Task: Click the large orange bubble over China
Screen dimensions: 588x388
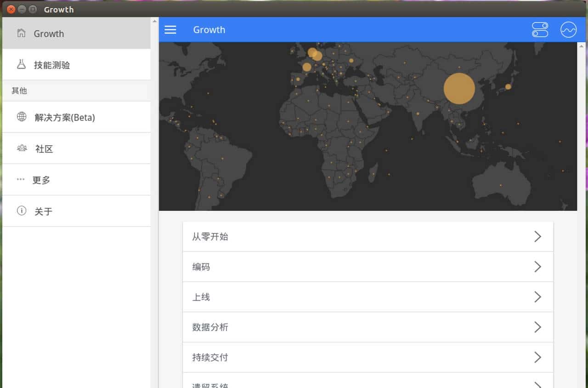Action: 459,89
